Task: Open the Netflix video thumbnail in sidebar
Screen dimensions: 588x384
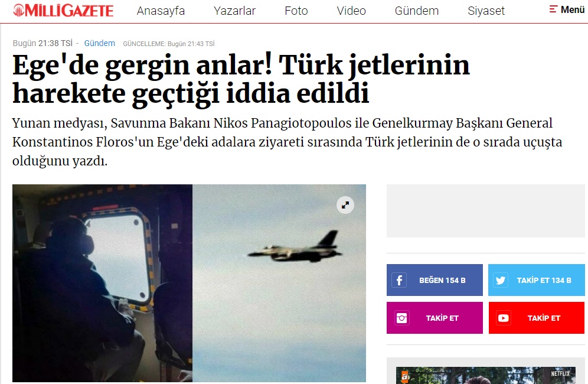Action: [x=486, y=375]
